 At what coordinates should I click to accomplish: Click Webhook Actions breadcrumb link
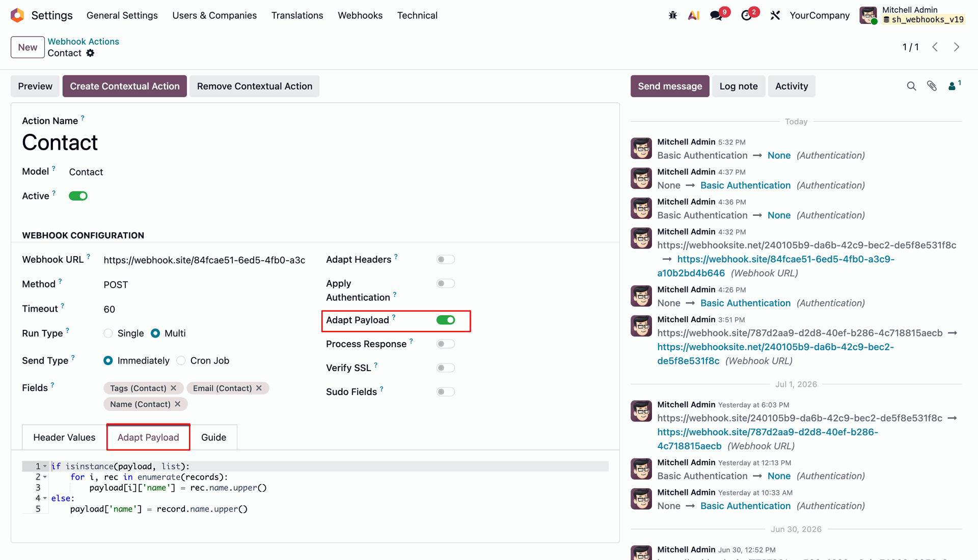(84, 41)
